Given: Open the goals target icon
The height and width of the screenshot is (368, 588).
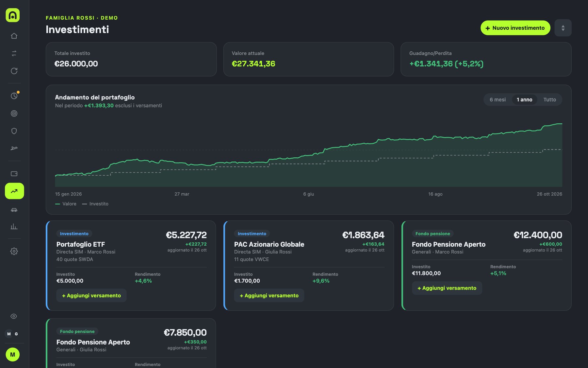Looking at the screenshot, I should (x=14, y=114).
